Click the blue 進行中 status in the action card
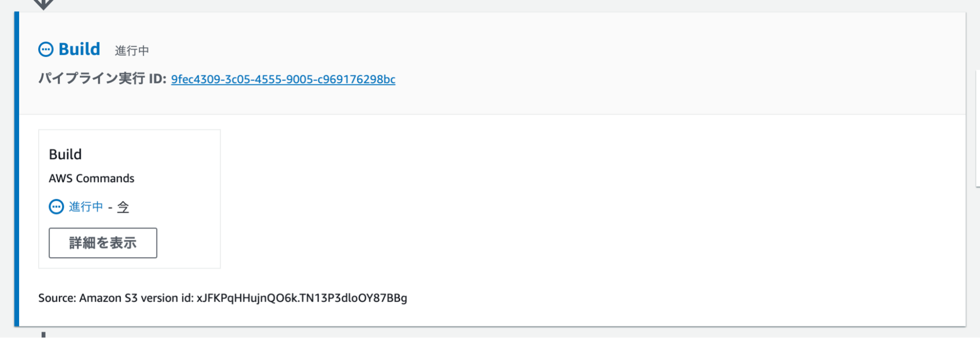The height and width of the screenshot is (338, 980). [86, 207]
